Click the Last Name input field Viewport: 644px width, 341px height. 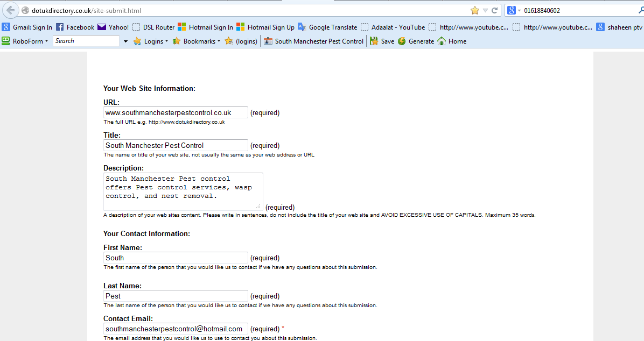click(x=176, y=296)
